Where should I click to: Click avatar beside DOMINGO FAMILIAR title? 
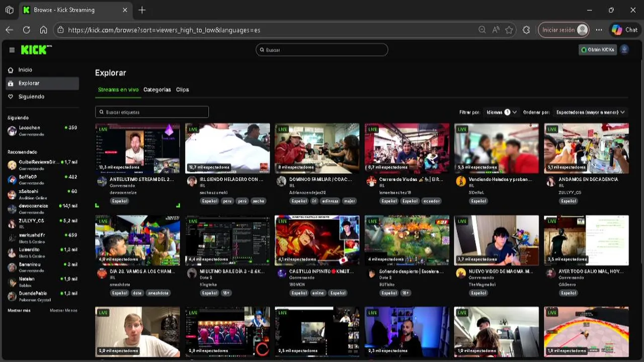coord(281,181)
